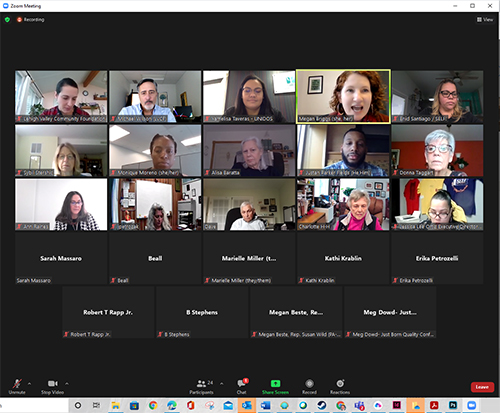The height and width of the screenshot is (413, 500).
Task: Select the Robert T Rapp Jr. tile
Action: pyautogui.click(x=108, y=312)
